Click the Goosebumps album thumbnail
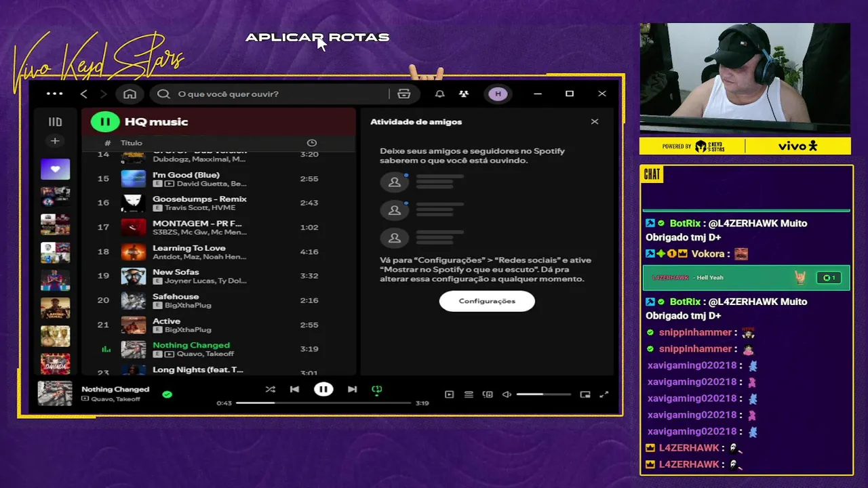 133,203
